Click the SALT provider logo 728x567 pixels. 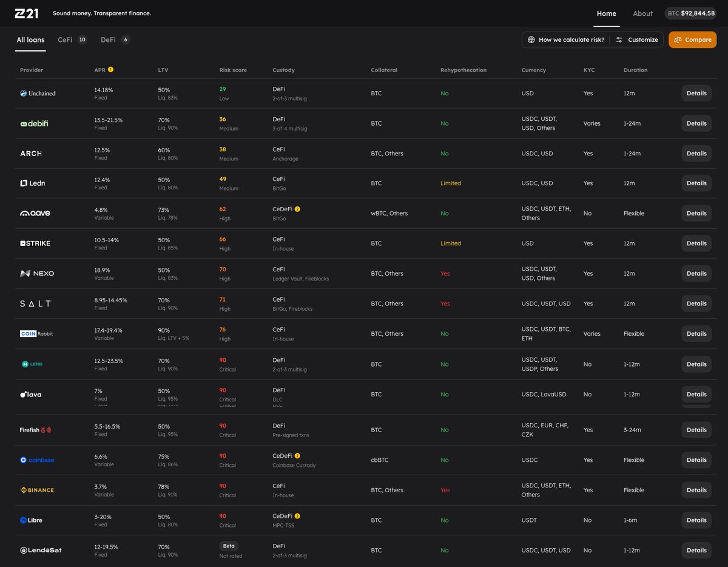(x=36, y=304)
